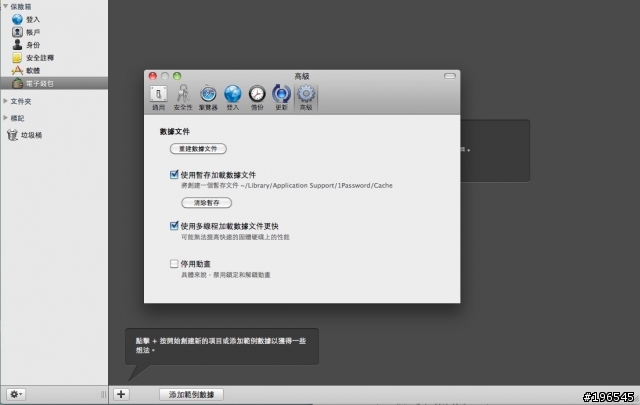
Task: Click the 數據文件 section heading
Action: [x=175, y=131]
